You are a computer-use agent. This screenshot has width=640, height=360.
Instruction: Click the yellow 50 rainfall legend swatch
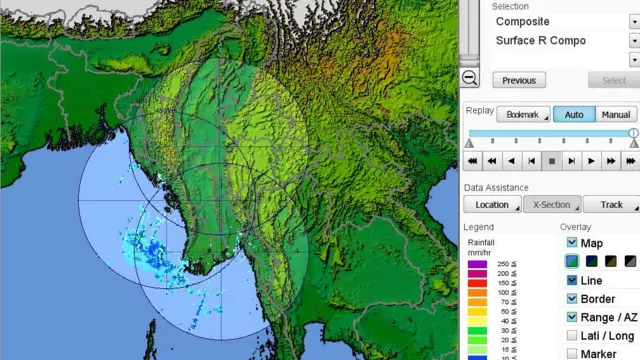pos(477,311)
